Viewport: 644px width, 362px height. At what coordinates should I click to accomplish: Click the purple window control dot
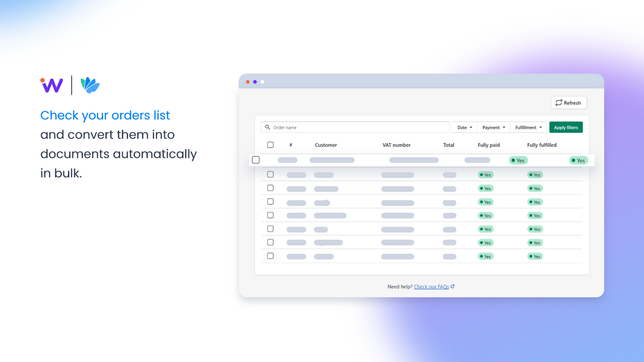[x=255, y=81]
